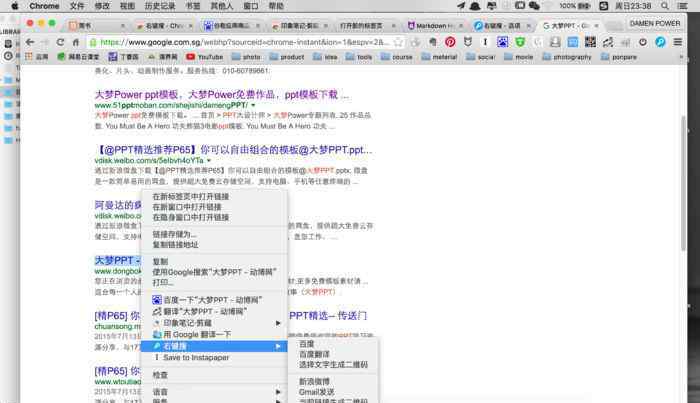The width and height of the screenshot is (700, 403).
Task: Open the movie bookmarks folder
Action: click(x=518, y=57)
